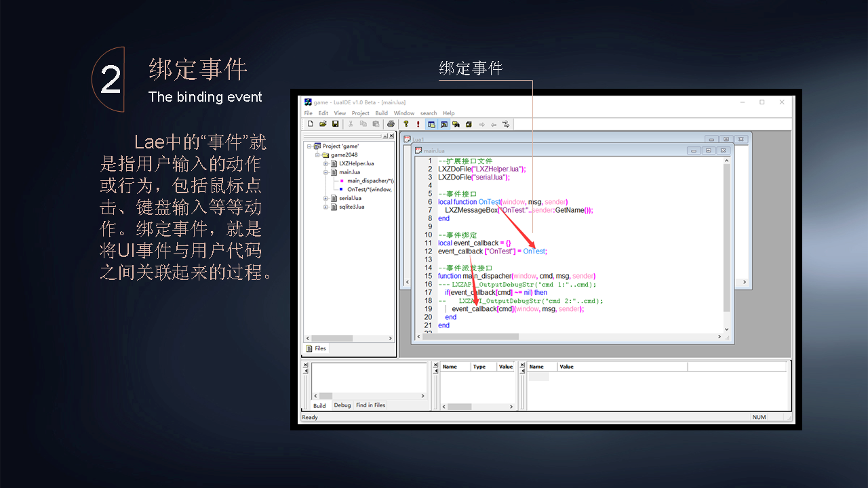The image size is (868, 488).
Task: Click the New file toolbar icon
Action: pyautogui.click(x=311, y=124)
